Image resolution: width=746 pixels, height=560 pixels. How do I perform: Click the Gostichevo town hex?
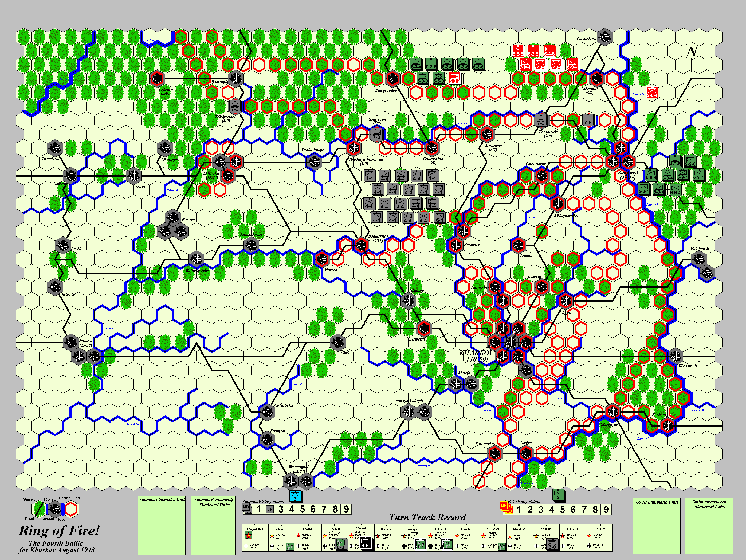tap(604, 37)
